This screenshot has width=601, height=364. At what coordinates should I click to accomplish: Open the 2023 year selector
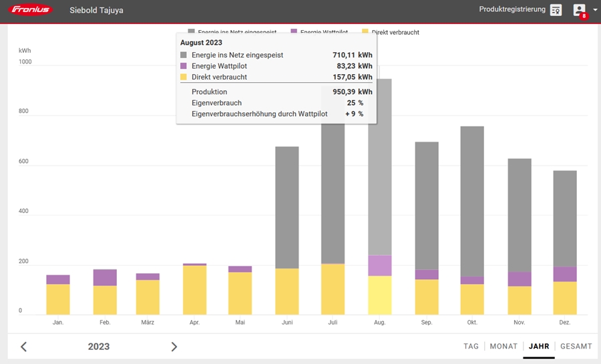tap(99, 347)
